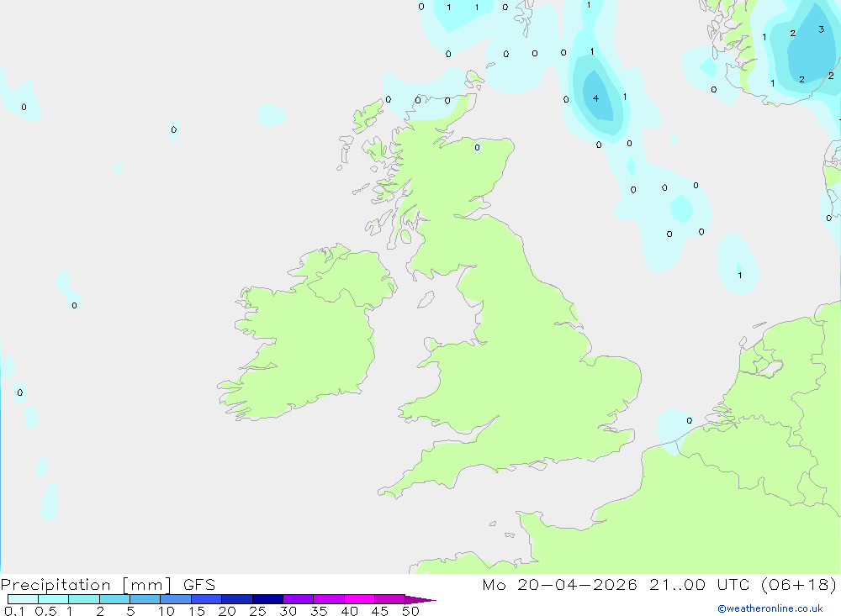This screenshot has height=616, width=841.
Task: Click legend label '0.5'
Action: click(45, 611)
